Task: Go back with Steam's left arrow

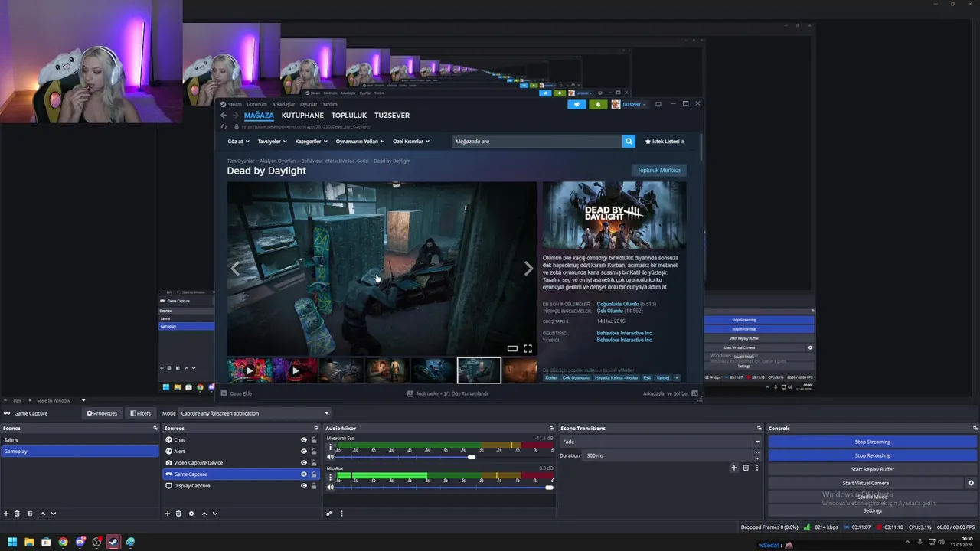Action: tap(224, 116)
